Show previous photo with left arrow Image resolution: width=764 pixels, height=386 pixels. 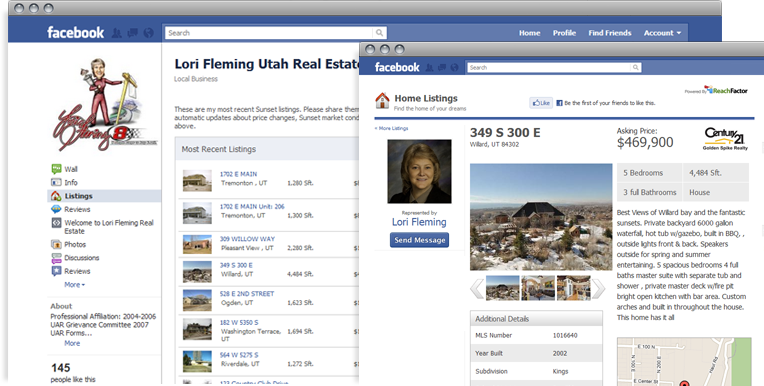[477, 289]
